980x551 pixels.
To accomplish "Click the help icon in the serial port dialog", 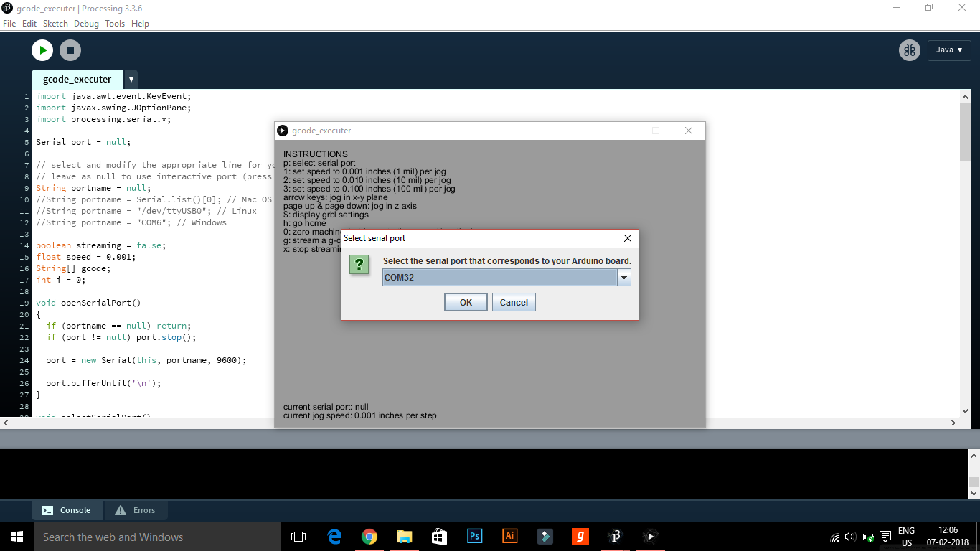I will [x=359, y=265].
